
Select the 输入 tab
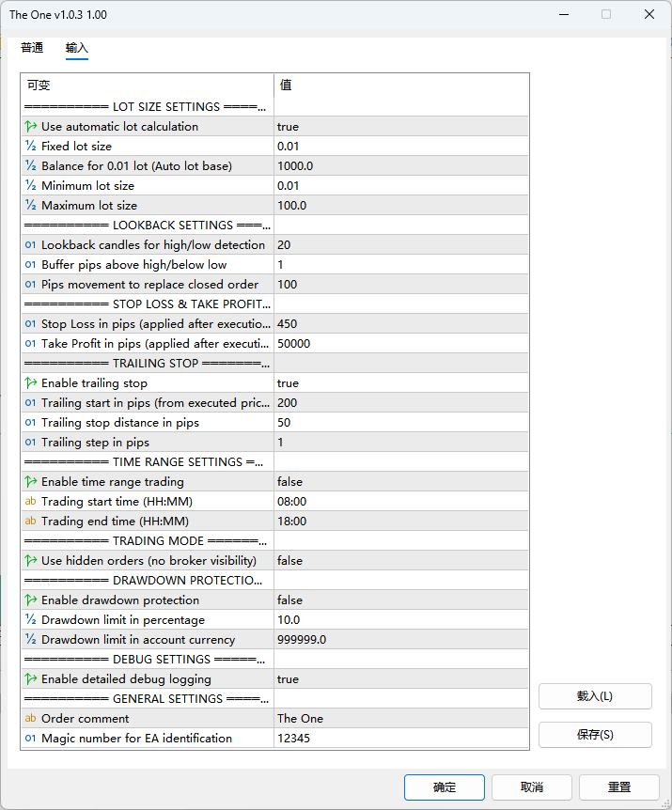77,48
